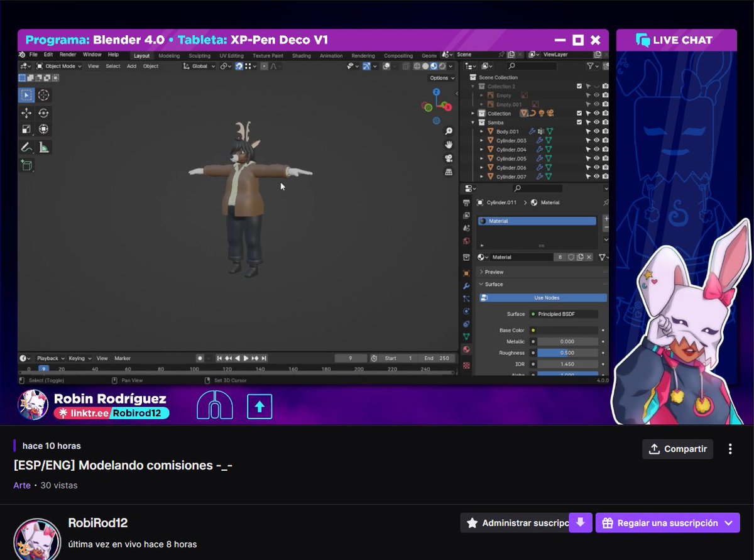Click the Compartir share button
Screen dimensions: 754x560
point(677,449)
